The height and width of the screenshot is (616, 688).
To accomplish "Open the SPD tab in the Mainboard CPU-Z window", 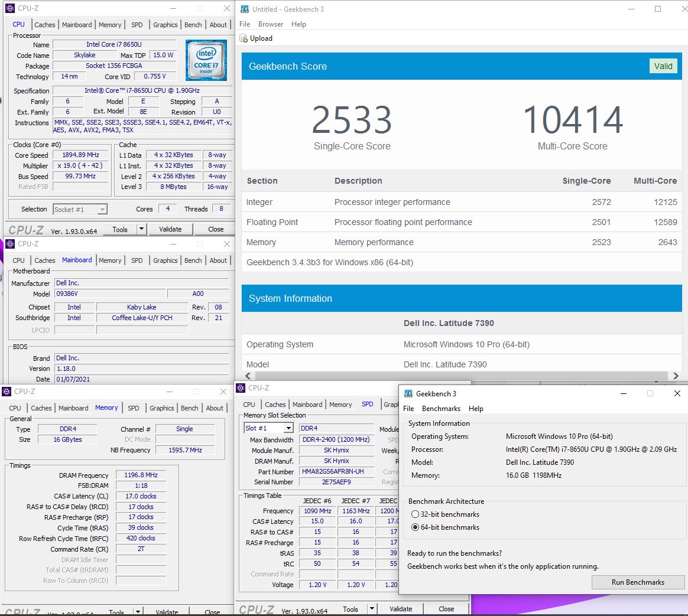I will (137, 260).
